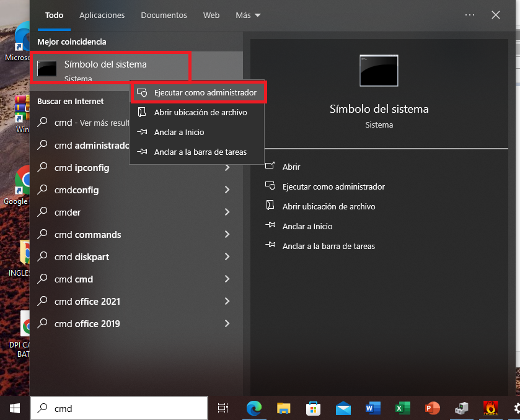Click Abrir ubicación de archivo in right panel
Screen dimensions: 520x420
click(328, 207)
